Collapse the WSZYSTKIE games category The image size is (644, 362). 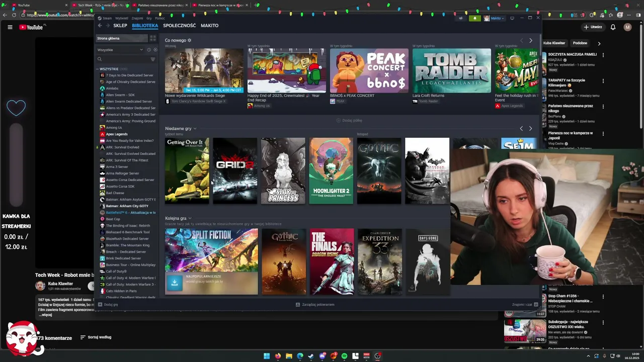[98, 69]
